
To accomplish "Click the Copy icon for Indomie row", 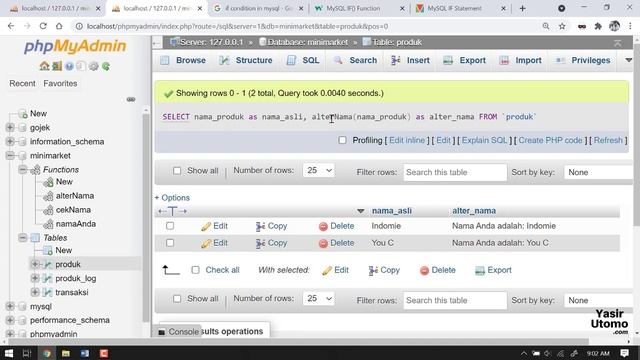I will click(260, 227).
